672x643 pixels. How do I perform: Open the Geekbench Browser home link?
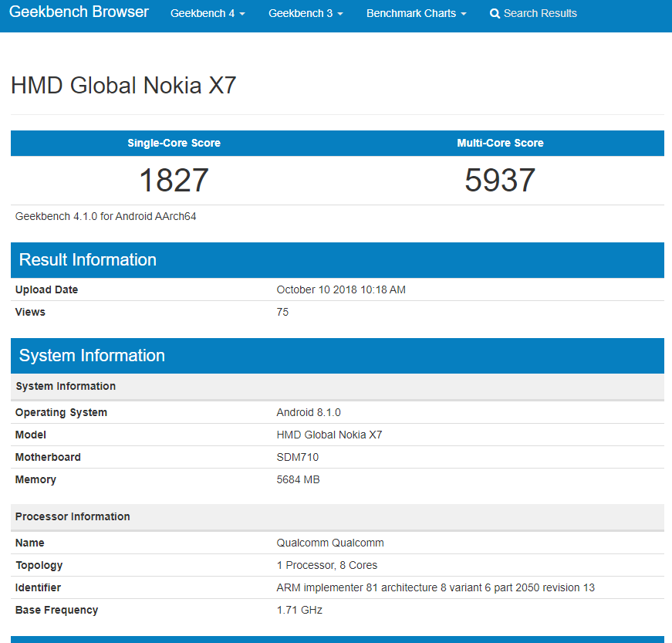click(x=79, y=12)
